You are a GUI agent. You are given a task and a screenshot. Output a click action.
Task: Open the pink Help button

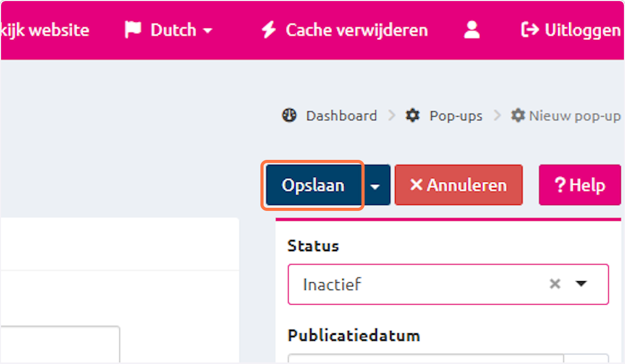click(x=580, y=185)
